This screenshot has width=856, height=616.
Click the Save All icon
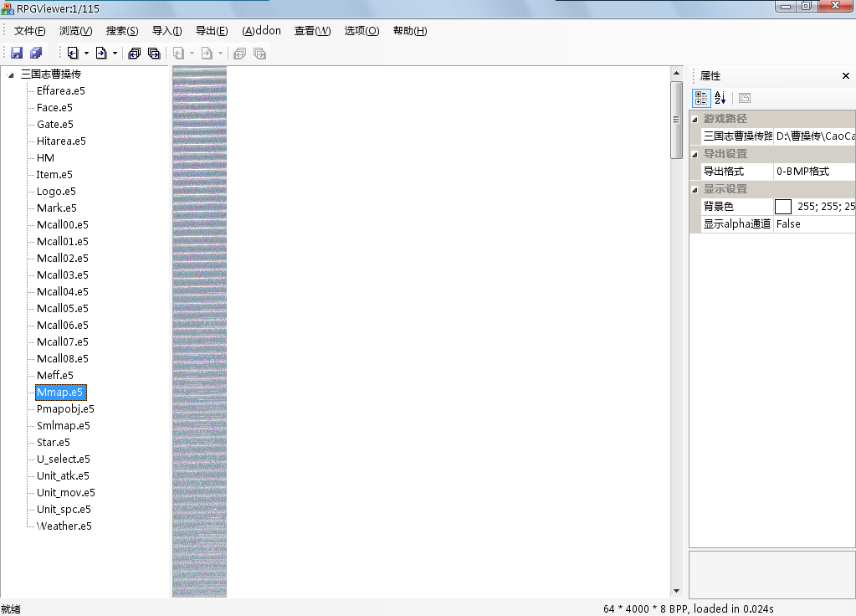point(36,53)
